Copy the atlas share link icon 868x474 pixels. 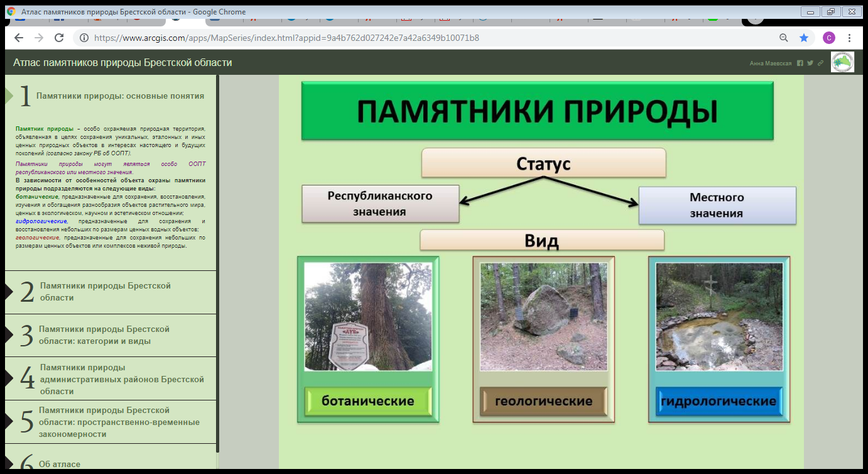pyautogui.click(x=820, y=63)
